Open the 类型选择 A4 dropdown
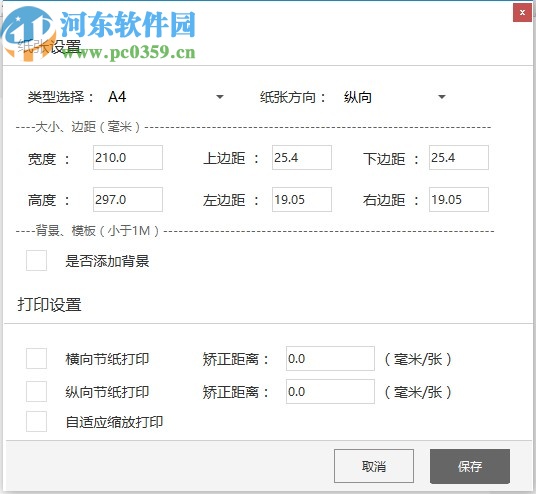This screenshot has height=494, width=536. [166, 97]
